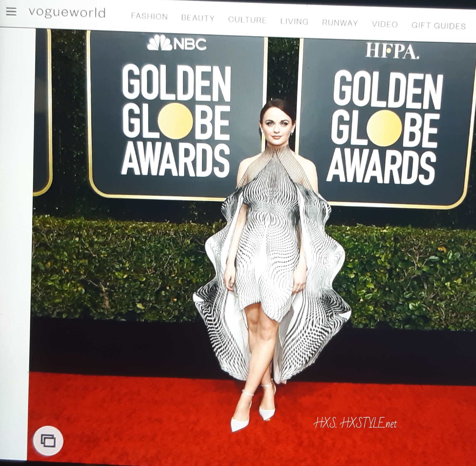Click the NBC peacock logo
Image resolution: width=476 pixels, height=466 pixels.
pos(159,44)
